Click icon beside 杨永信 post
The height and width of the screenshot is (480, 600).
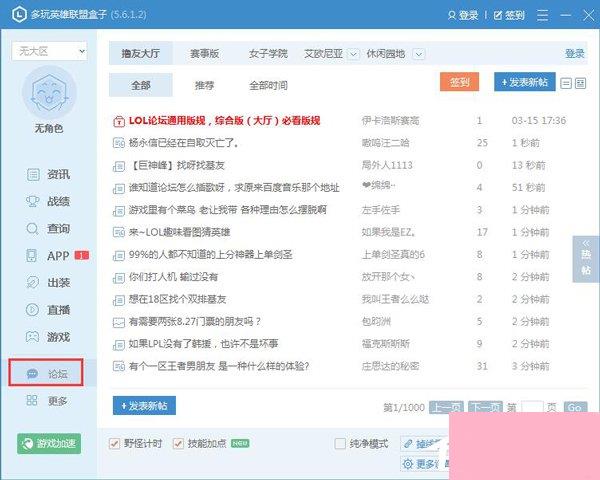click(119, 143)
